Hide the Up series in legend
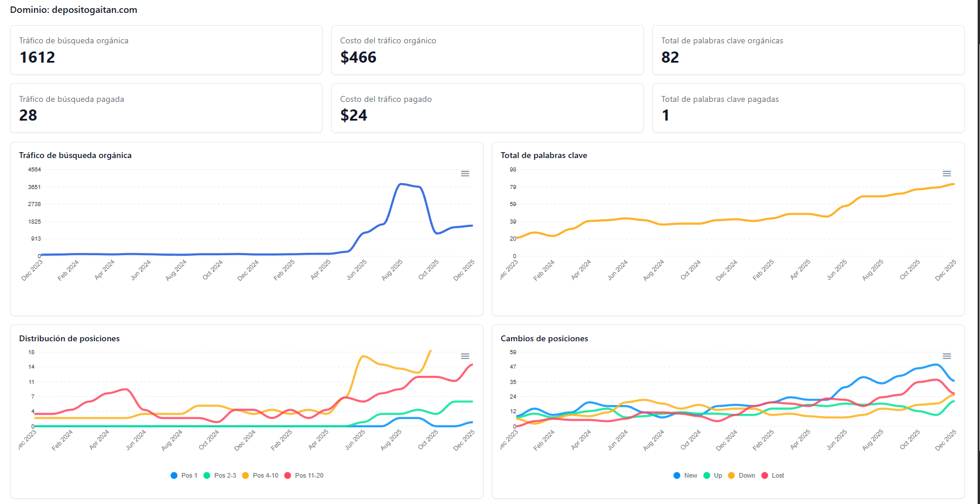Image resolution: width=980 pixels, height=504 pixels. (712, 475)
